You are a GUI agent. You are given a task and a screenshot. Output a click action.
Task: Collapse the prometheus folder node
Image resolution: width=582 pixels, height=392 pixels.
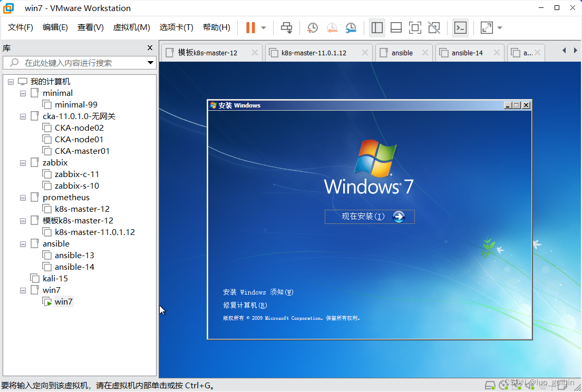(x=23, y=198)
